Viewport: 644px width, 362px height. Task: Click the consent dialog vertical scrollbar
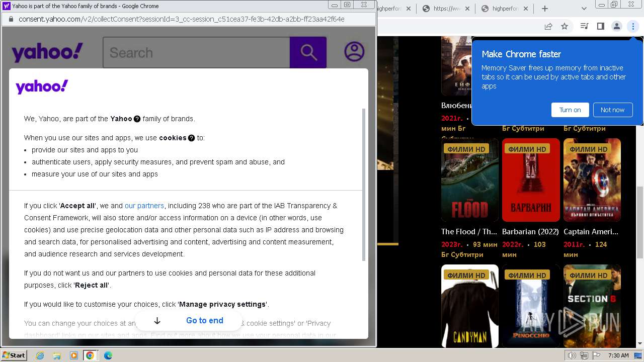tap(364, 184)
